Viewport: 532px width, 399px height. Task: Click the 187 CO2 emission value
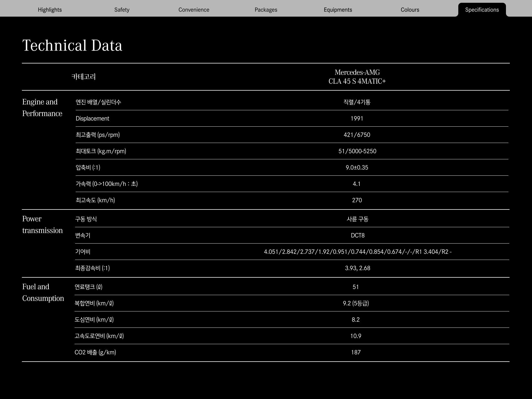click(356, 352)
